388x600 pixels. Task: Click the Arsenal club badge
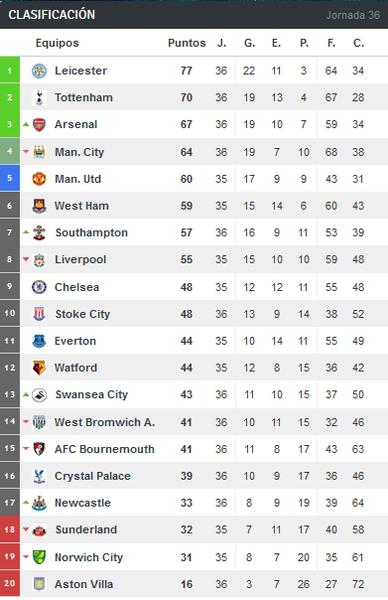coord(39,124)
